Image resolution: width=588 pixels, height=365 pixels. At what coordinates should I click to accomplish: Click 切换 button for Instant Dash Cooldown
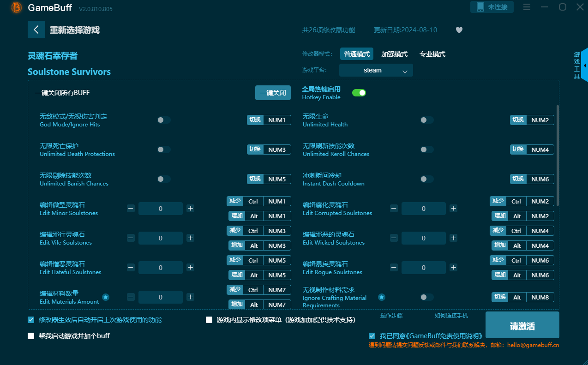pos(518,179)
